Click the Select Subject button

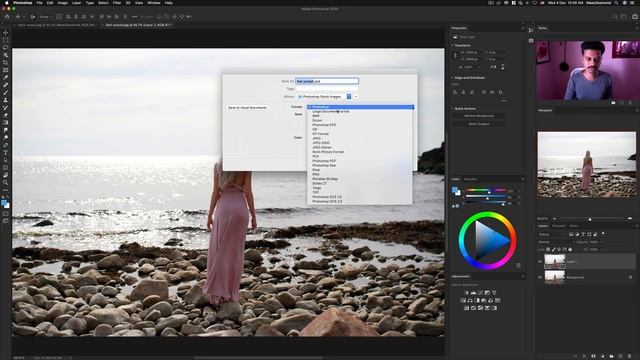[479, 124]
